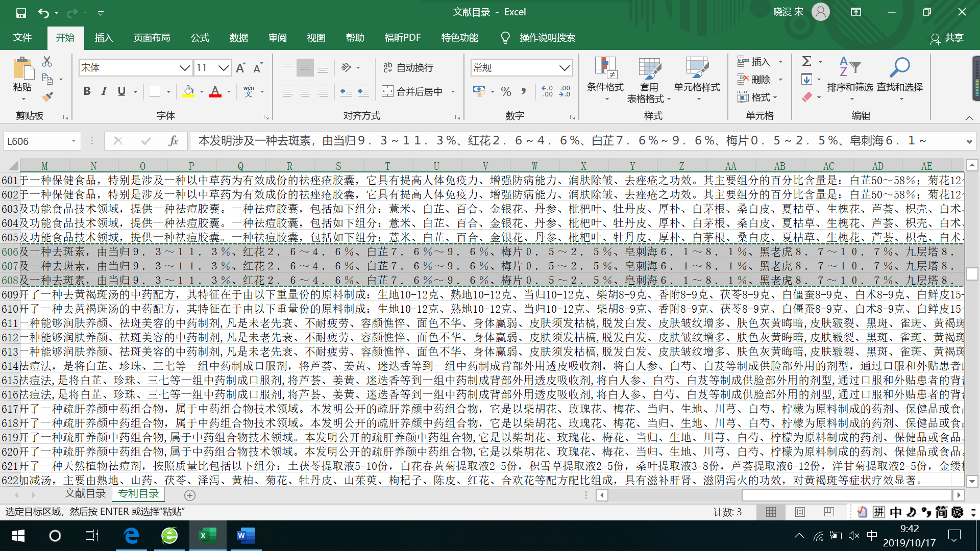The height and width of the screenshot is (551, 980).
Task: Toggle bold formatting
Action: [87, 91]
